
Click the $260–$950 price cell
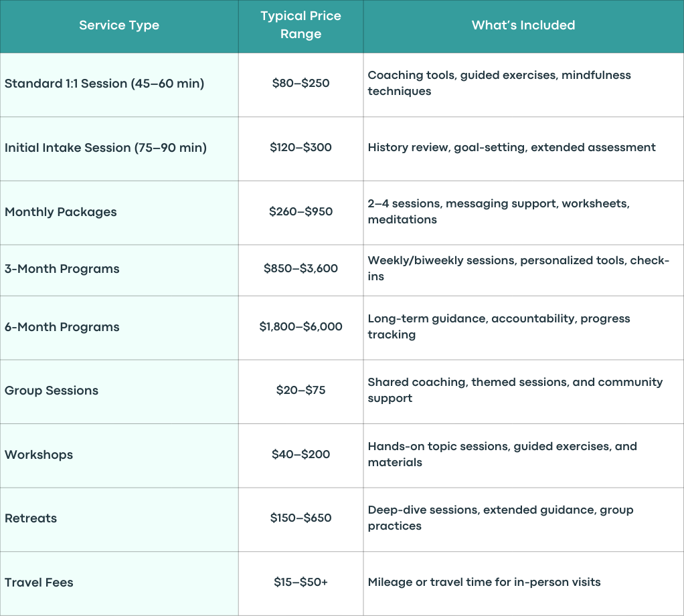301,211
